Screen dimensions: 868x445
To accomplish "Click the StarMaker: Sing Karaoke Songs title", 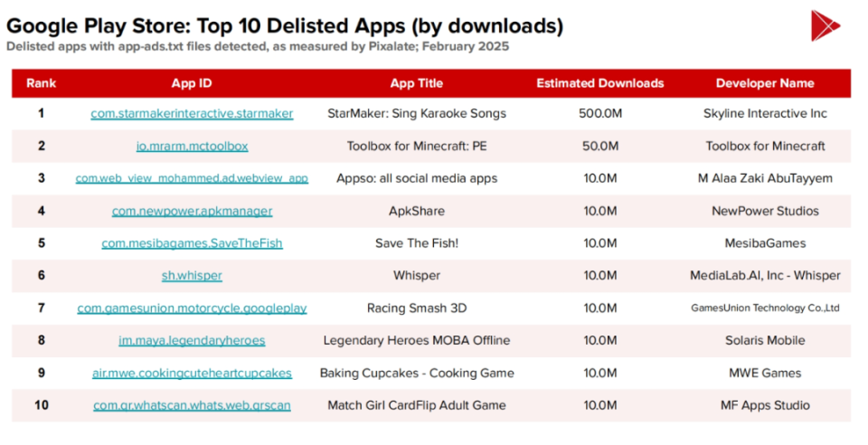I will pyautogui.click(x=416, y=114).
